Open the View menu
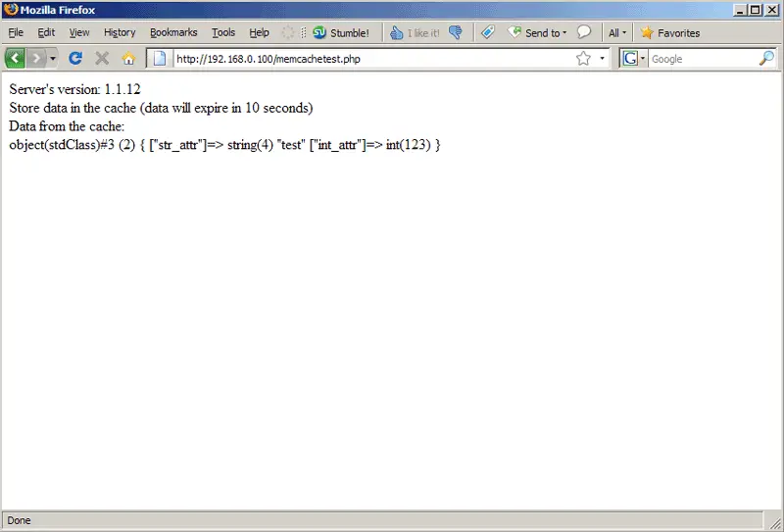Screen dimensions: 784x532 tap(79, 32)
